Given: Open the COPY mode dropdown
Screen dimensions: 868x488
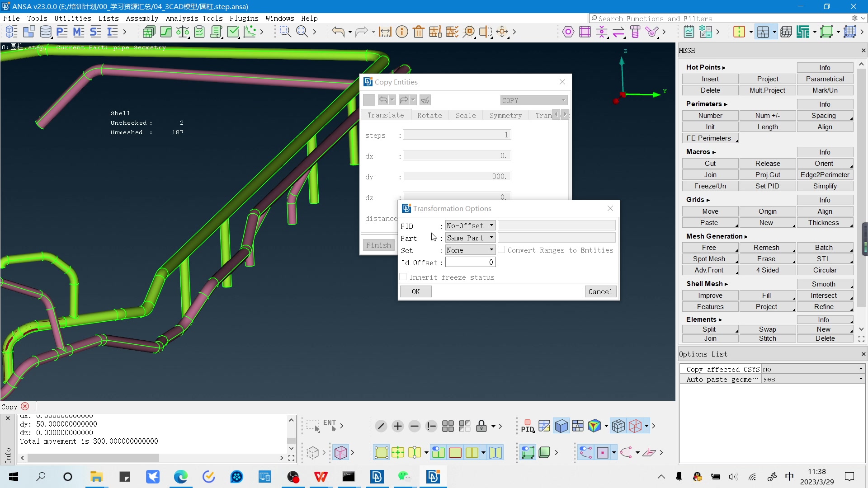Looking at the screenshot, I should point(533,100).
